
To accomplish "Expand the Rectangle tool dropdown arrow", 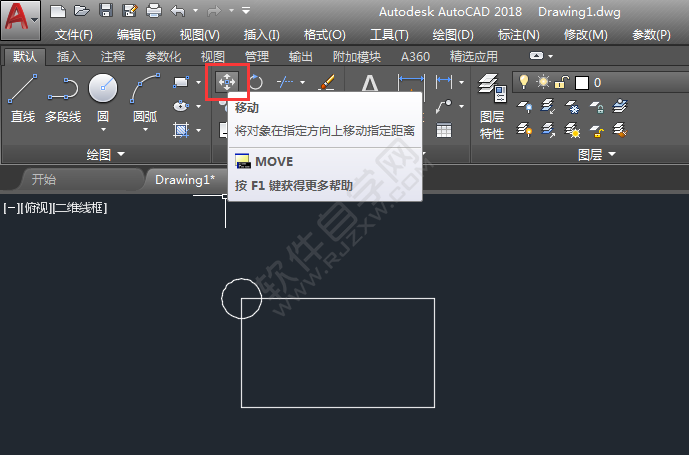I will (198, 82).
